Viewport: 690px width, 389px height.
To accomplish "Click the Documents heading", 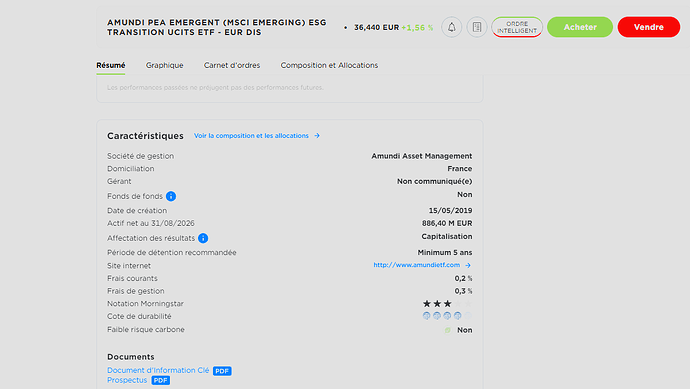I will click(131, 357).
